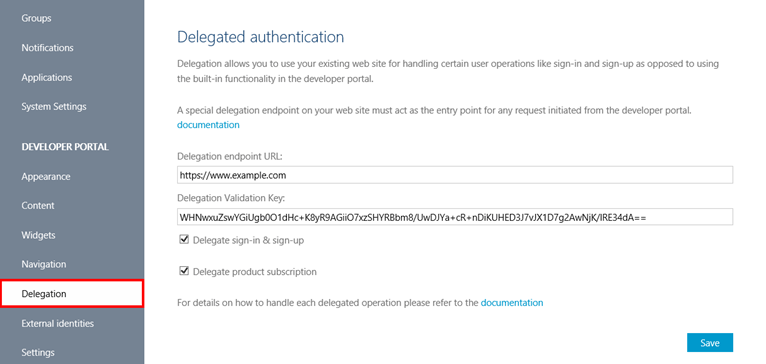Screen dimensions: 766x364
Task: Open the Groups section
Action: (x=36, y=19)
